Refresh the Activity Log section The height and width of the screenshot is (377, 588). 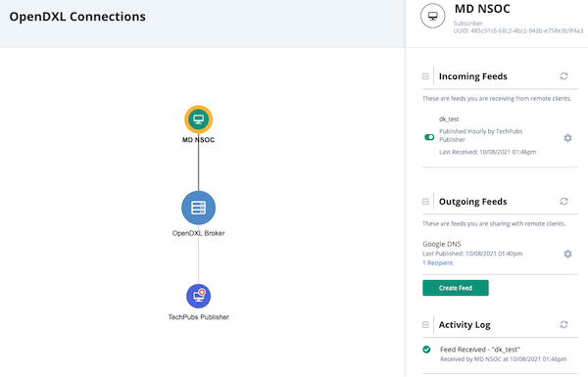click(563, 324)
